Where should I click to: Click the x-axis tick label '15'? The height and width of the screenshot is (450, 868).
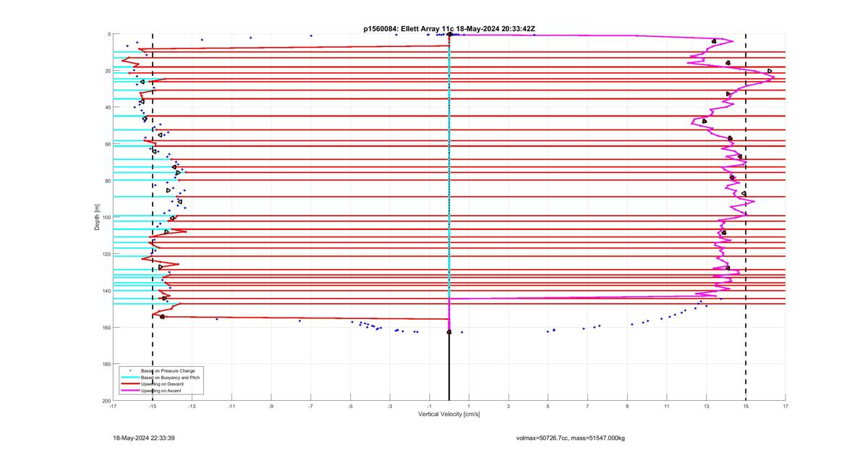pos(746,406)
